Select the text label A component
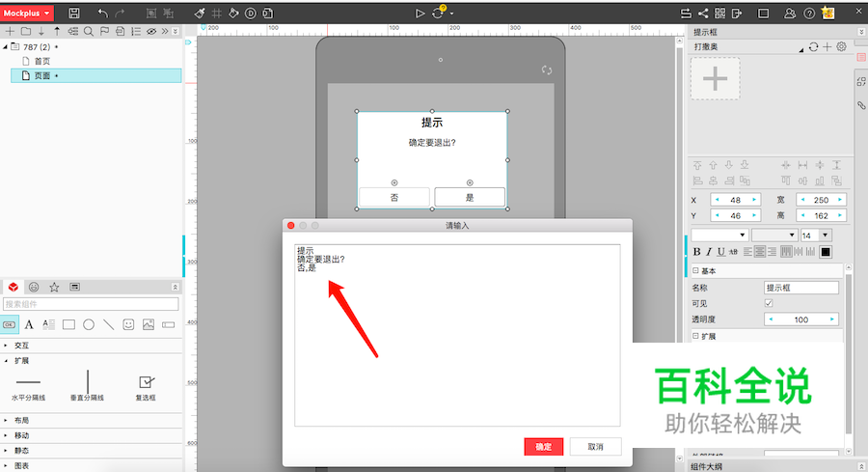This screenshot has height=472, width=868. pyautogui.click(x=29, y=324)
